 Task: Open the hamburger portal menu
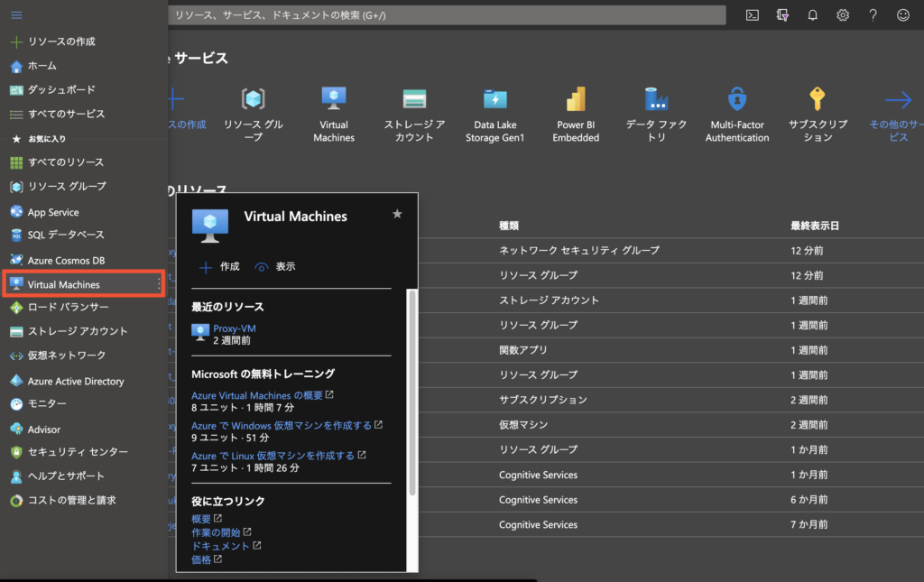pos(16,14)
